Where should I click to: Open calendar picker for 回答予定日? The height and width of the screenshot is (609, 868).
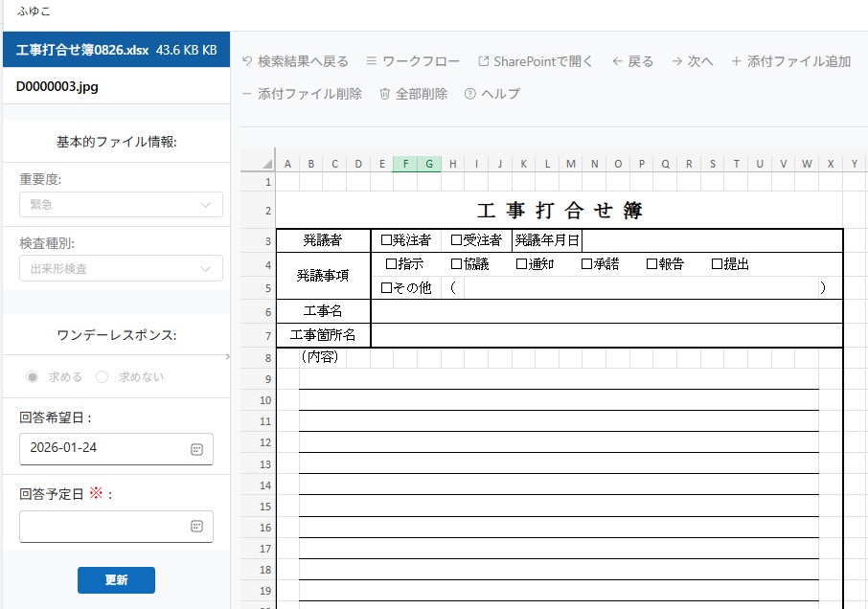click(196, 526)
